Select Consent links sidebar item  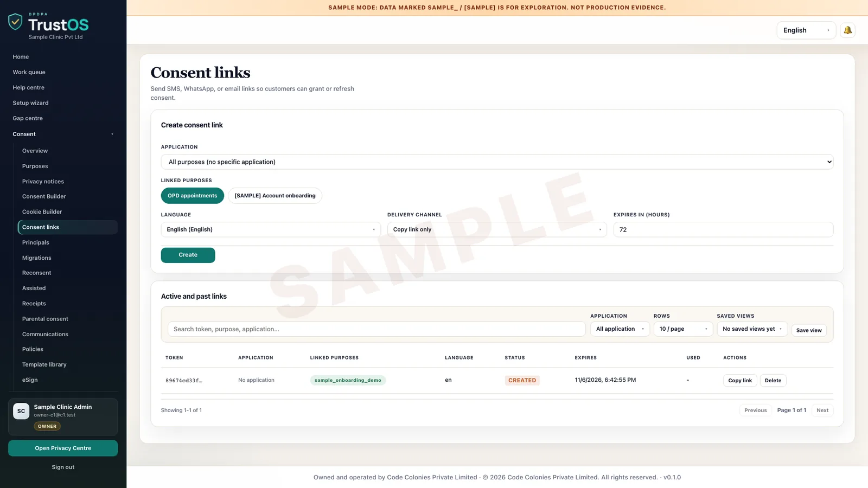click(x=68, y=227)
